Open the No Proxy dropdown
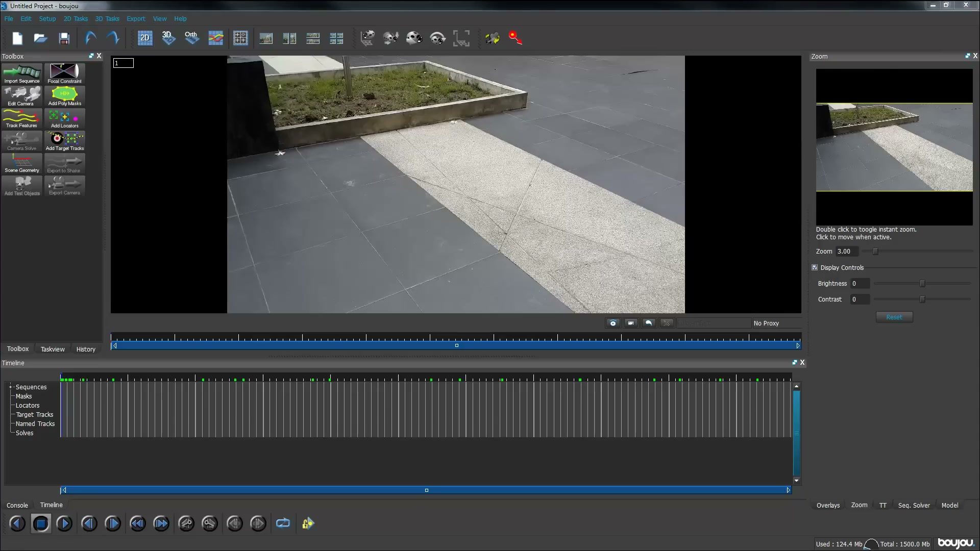 coord(776,323)
